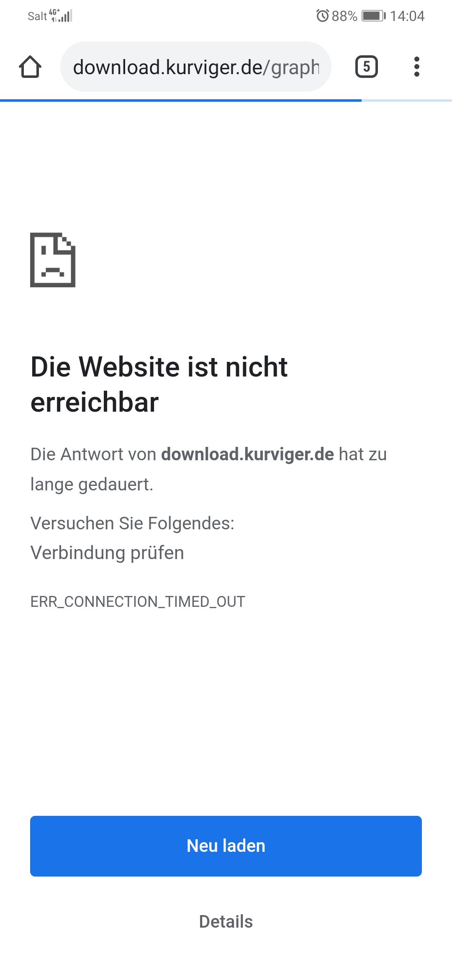Tap the bold download.kurviger.de hostname text
452x980 pixels.
click(247, 454)
